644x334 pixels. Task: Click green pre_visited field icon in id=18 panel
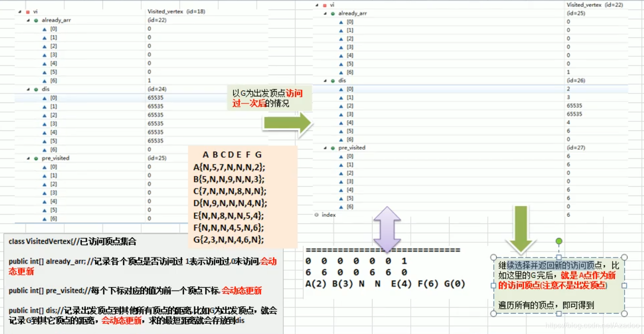point(36,158)
